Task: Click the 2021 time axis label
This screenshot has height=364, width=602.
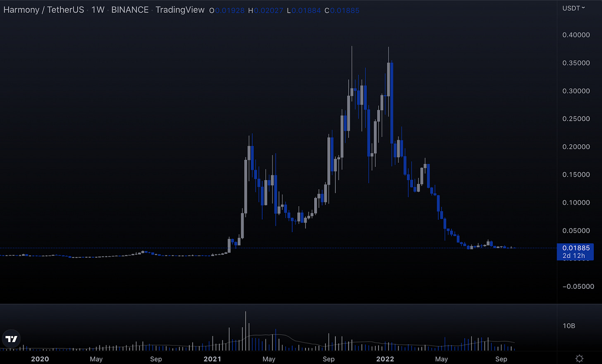Action: click(212, 359)
